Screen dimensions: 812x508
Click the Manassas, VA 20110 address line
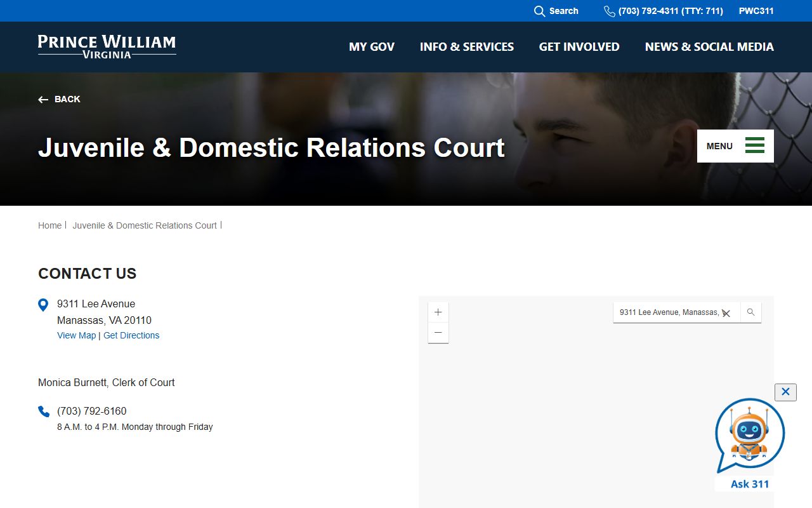(104, 320)
